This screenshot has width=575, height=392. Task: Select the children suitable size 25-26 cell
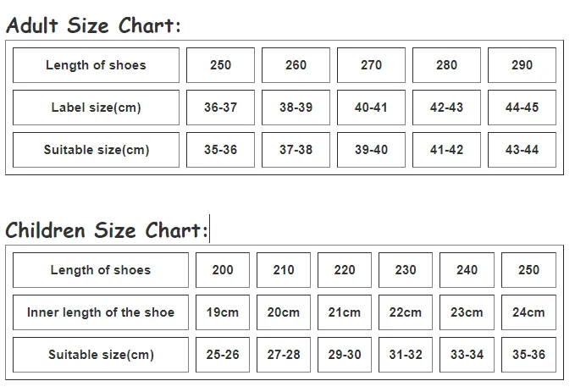pos(223,355)
